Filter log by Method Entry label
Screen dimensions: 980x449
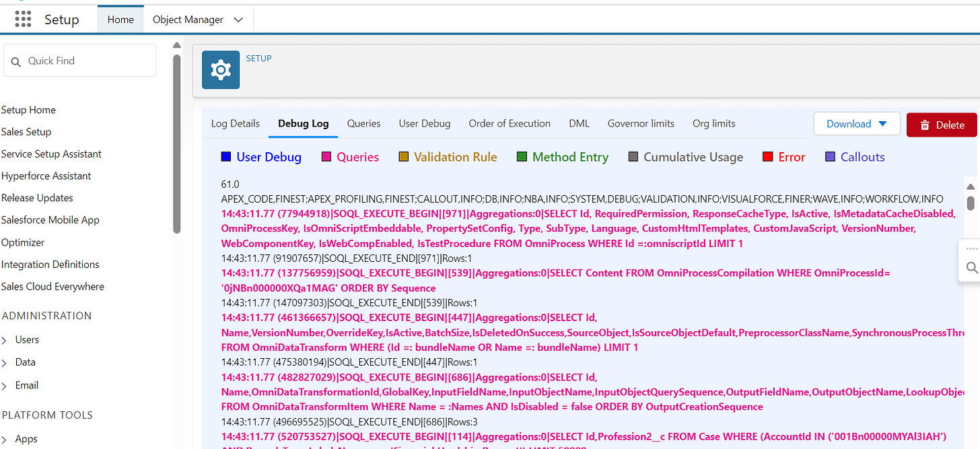571,157
